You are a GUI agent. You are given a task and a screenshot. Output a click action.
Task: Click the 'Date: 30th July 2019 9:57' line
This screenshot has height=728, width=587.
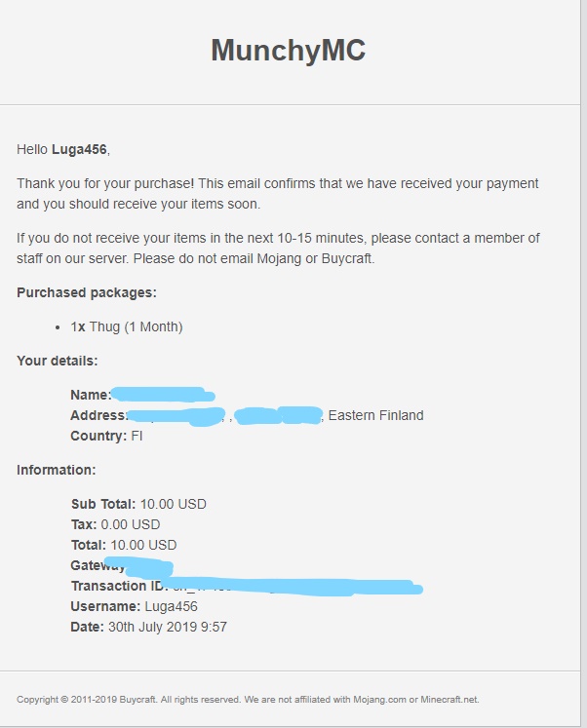(148, 627)
